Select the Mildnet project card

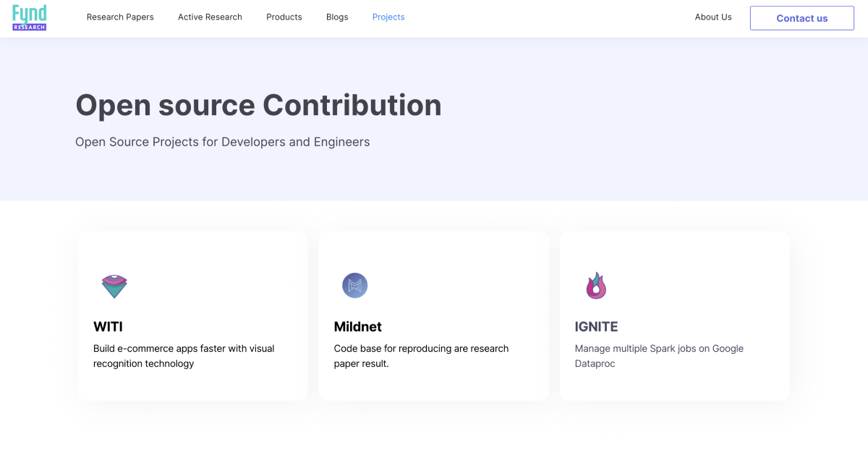click(433, 315)
